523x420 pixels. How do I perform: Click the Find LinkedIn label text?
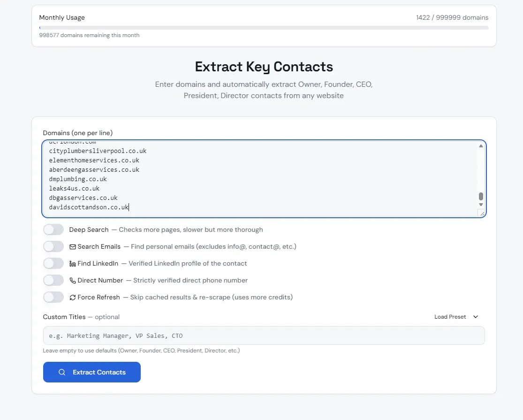click(98, 263)
